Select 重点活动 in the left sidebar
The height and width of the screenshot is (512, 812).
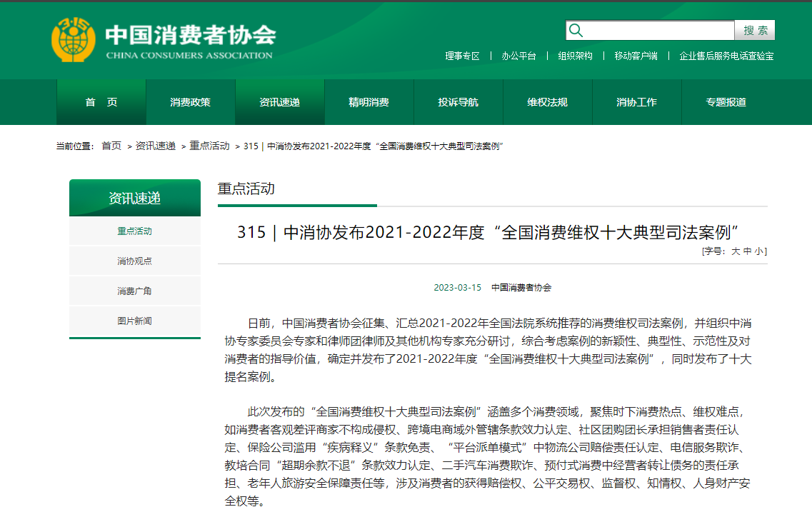point(135,231)
